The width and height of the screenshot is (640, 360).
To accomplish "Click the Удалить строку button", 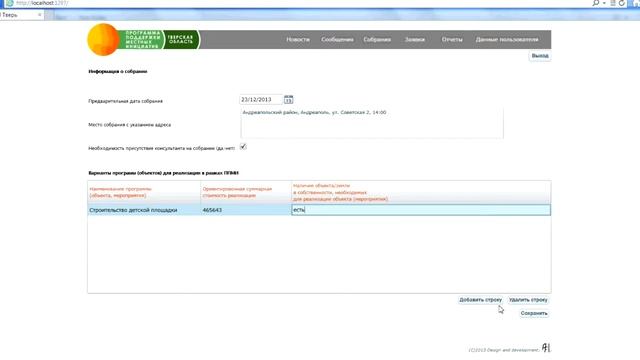I will [x=528, y=300].
